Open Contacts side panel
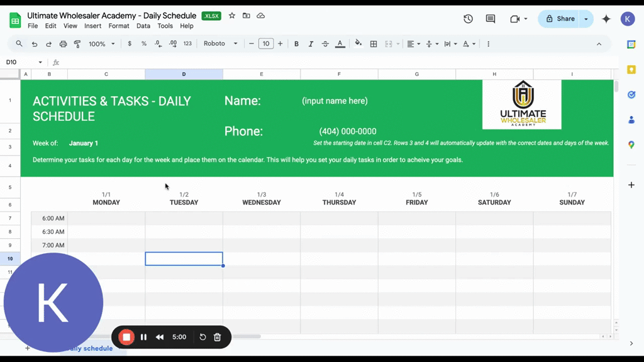Image resolution: width=644 pixels, height=362 pixels. point(631,120)
